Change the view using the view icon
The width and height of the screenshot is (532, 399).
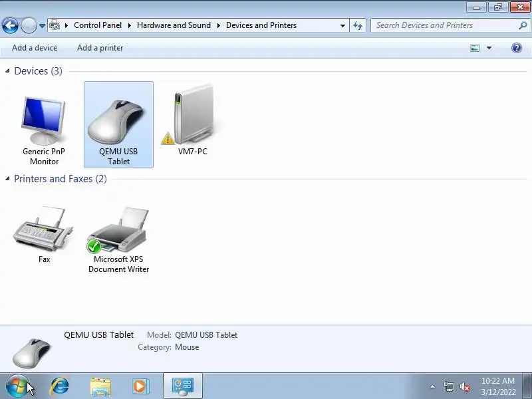click(475, 48)
